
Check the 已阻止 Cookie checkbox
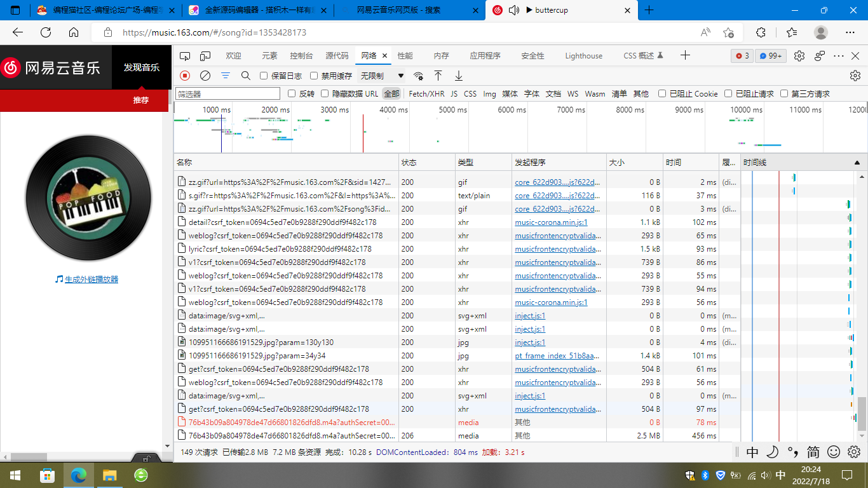(662, 93)
